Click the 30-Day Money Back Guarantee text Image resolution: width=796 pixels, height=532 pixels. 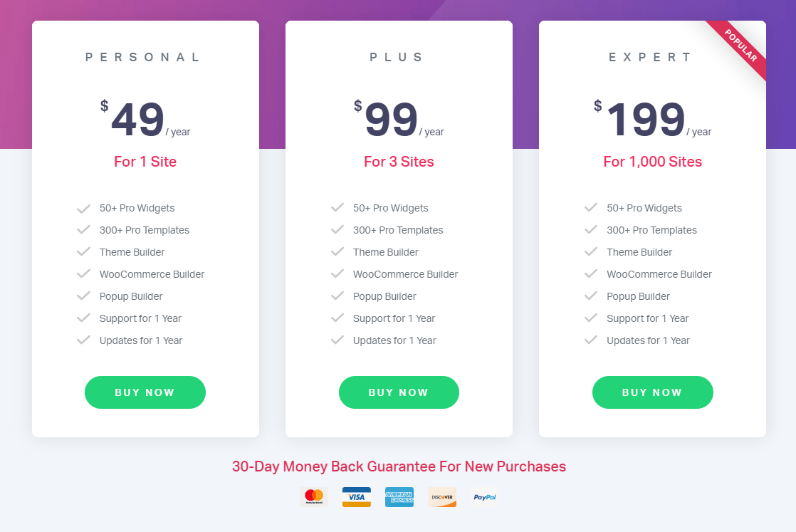(x=399, y=466)
